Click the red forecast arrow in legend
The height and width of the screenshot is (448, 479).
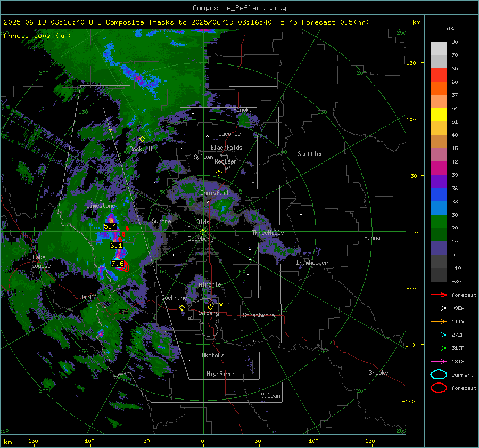(439, 295)
